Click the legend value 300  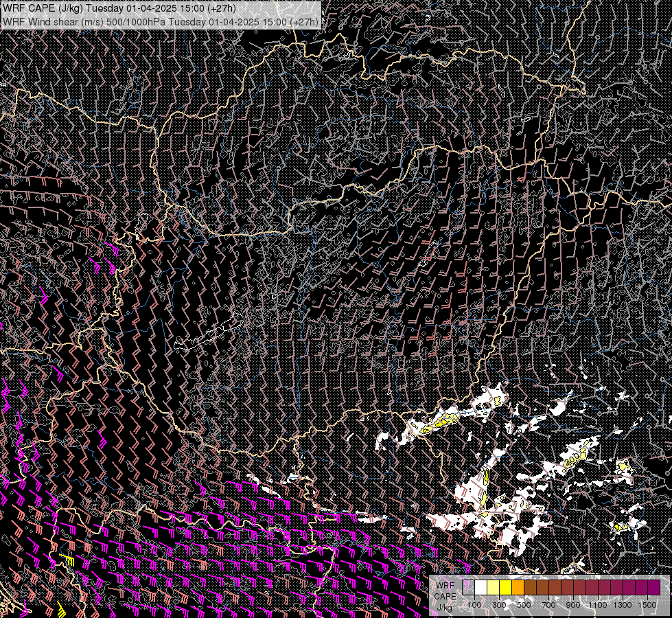tap(499, 605)
